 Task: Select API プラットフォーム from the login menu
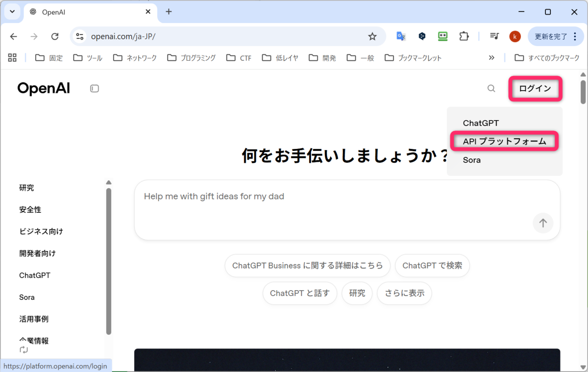(504, 141)
